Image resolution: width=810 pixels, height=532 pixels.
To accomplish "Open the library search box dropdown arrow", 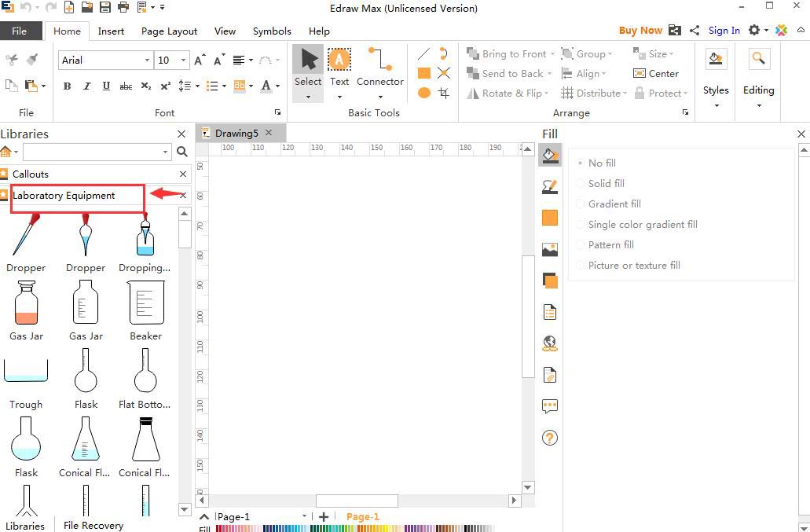I will pos(165,152).
